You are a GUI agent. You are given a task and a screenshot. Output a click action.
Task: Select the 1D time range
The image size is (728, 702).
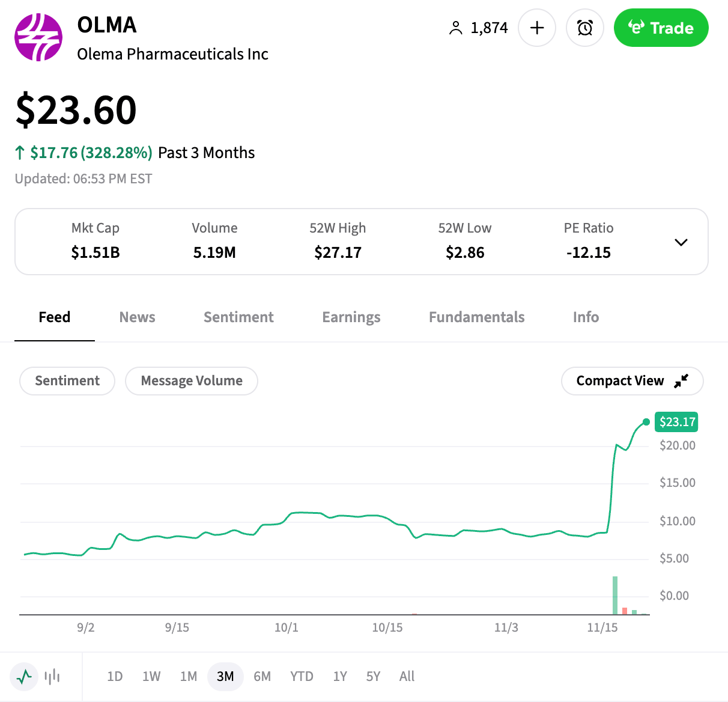coord(115,677)
